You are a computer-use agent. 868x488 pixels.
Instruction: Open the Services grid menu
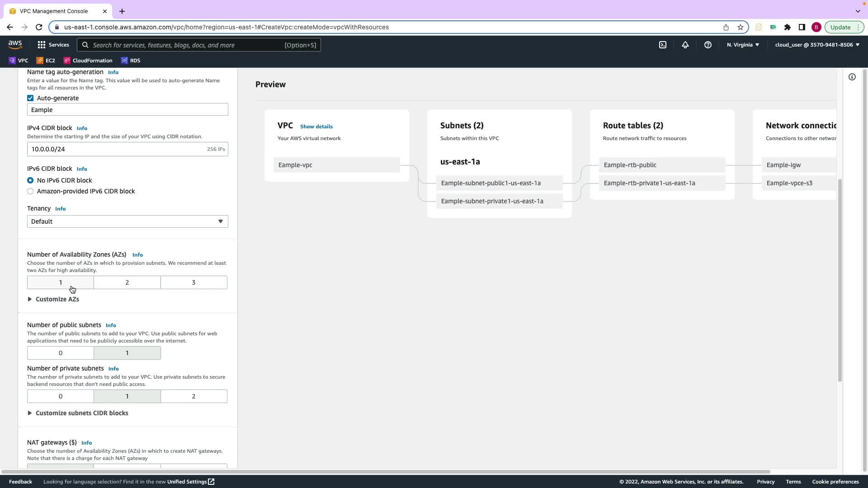click(53, 45)
